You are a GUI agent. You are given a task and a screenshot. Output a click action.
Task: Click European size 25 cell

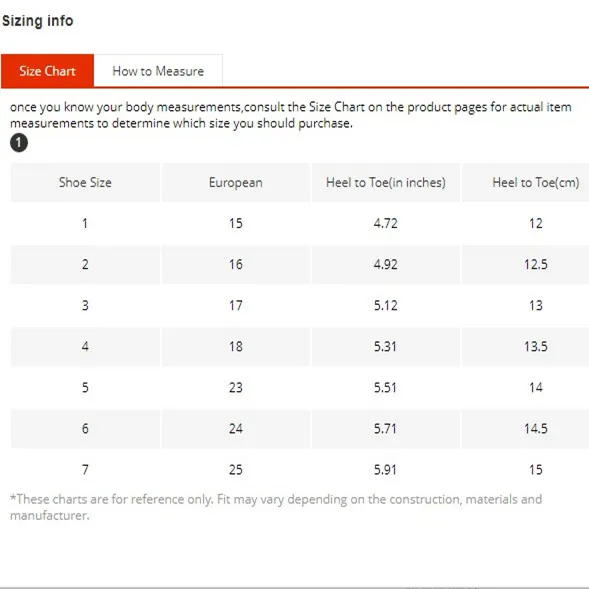pos(236,470)
